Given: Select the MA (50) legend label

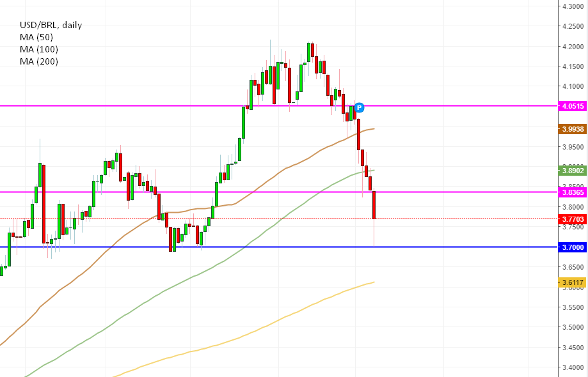Looking at the screenshot, I should pyautogui.click(x=36, y=38).
